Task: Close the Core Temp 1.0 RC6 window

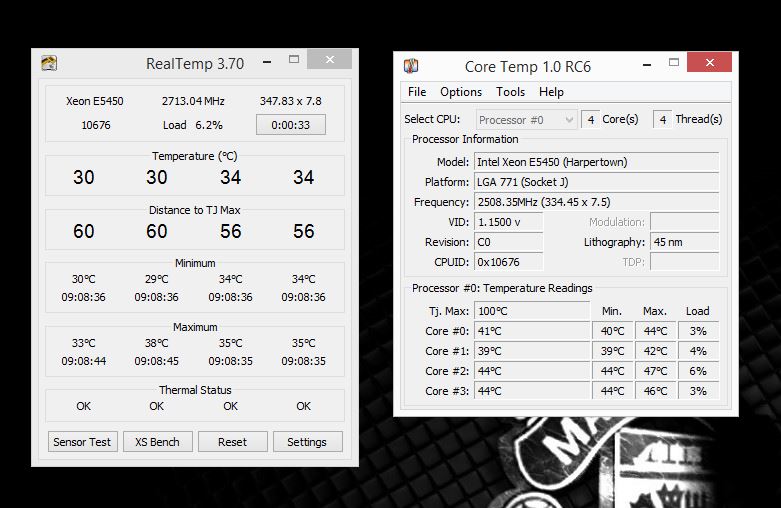Action: tap(710, 62)
